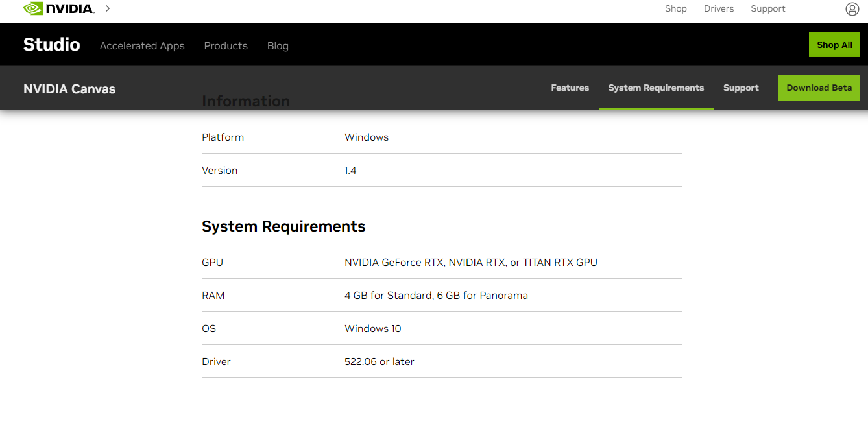Go to the Studio Blog
This screenshot has height=441, width=868.
278,46
